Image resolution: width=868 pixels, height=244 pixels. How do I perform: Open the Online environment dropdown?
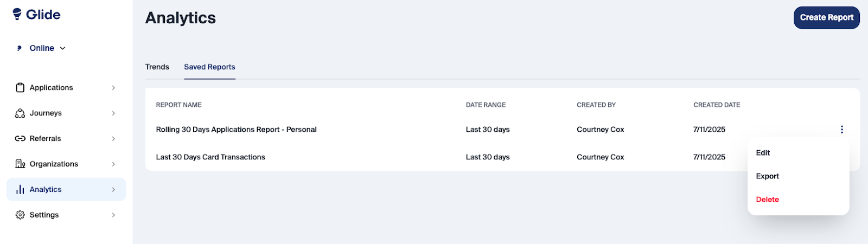[47, 48]
